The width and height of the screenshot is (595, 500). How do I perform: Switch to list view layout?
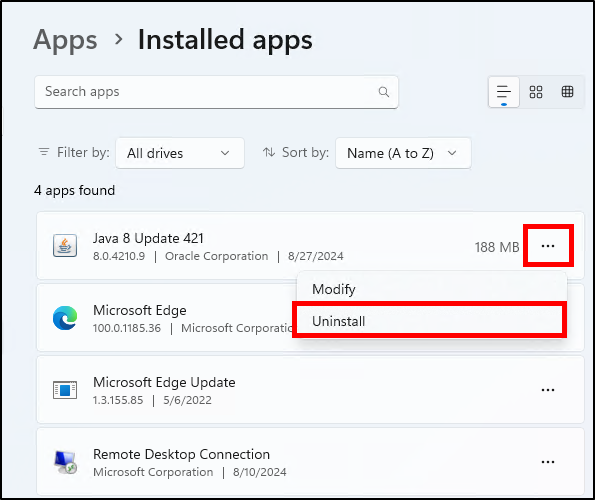tap(504, 92)
